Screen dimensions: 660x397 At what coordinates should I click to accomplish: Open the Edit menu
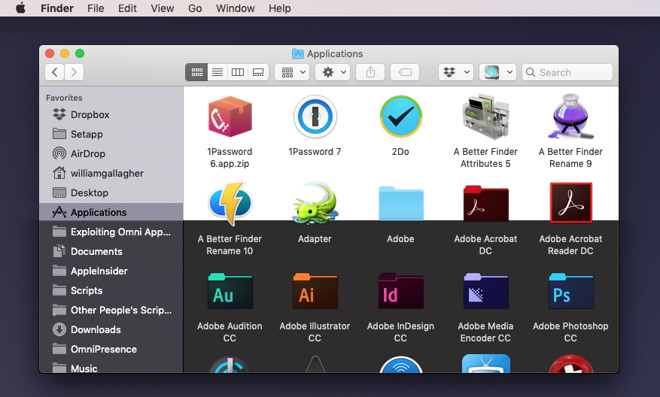[127, 8]
